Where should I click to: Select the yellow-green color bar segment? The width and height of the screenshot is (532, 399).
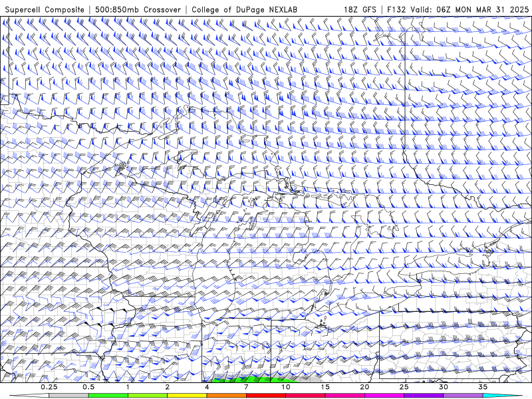147,396
